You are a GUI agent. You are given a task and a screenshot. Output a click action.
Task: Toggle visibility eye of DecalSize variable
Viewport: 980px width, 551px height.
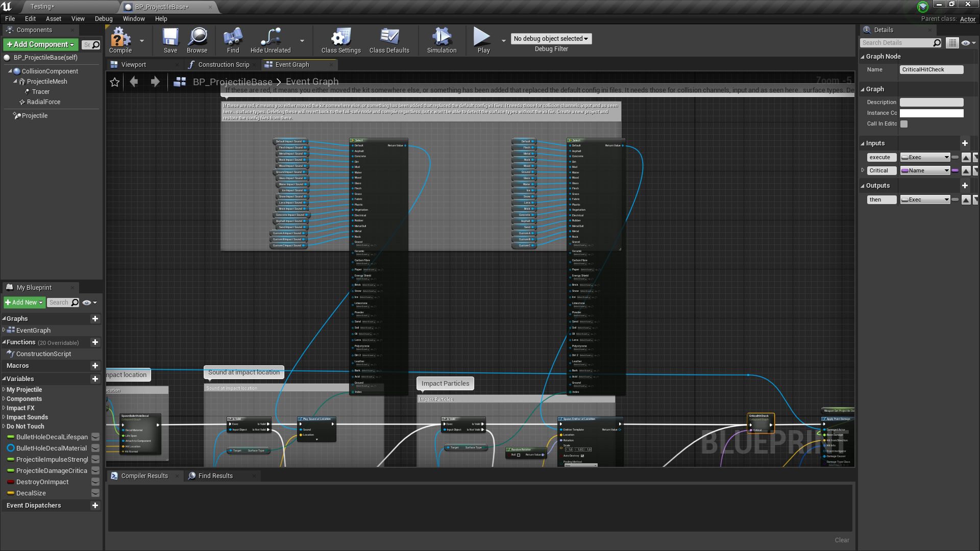coord(95,493)
